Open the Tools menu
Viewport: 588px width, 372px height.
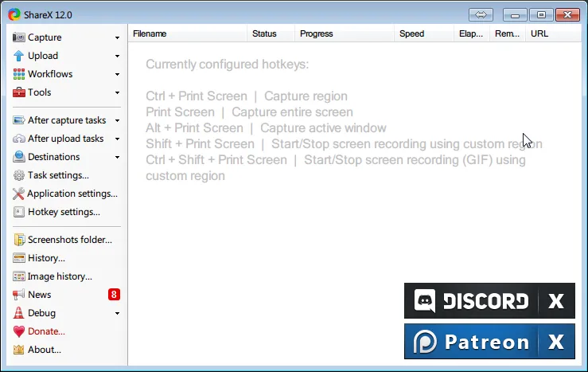(x=66, y=92)
